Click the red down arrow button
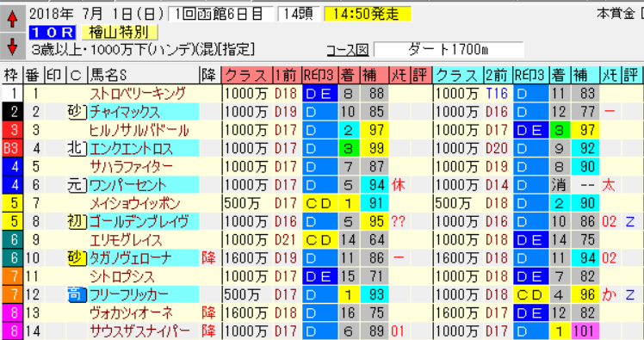This screenshot has height=340, width=644. click(12, 46)
